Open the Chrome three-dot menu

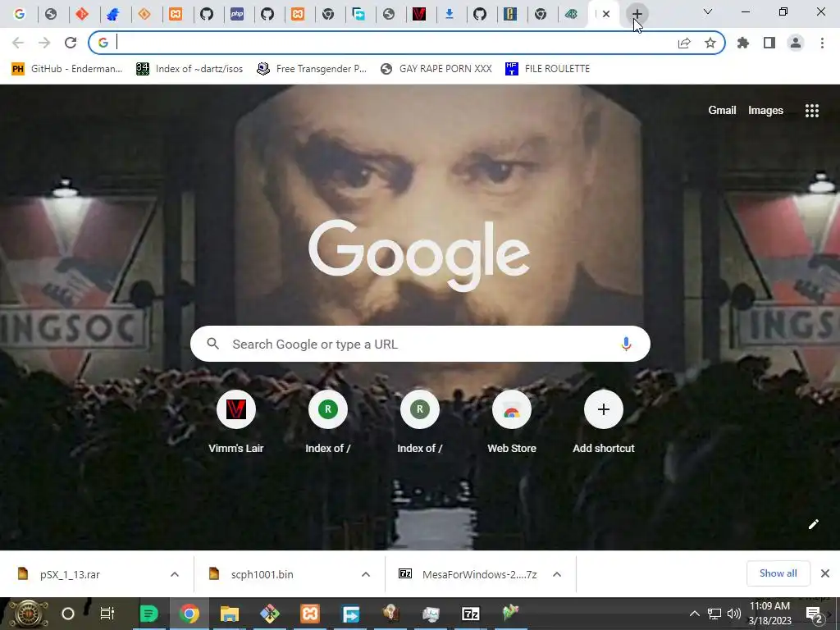pyautogui.click(x=822, y=43)
